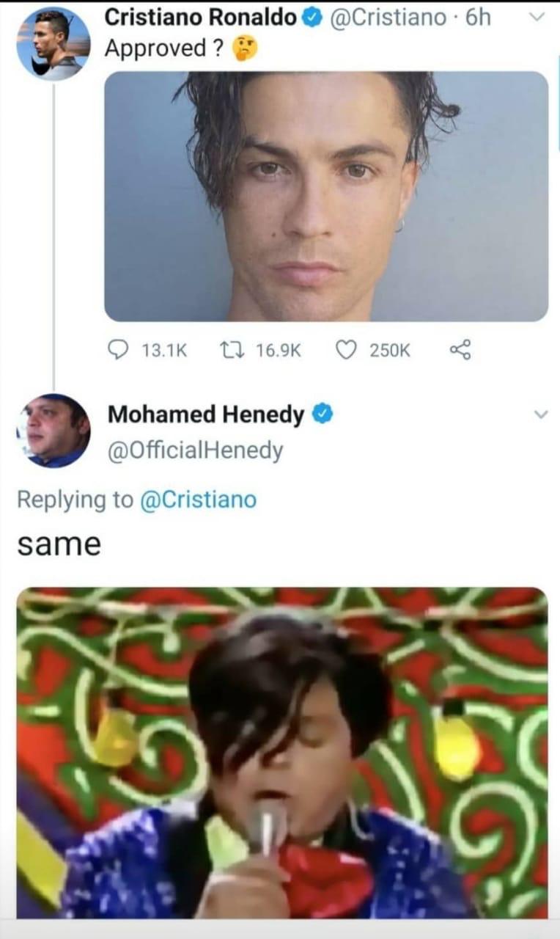The width and height of the screenshot is (560, 939).
Task: Click verified badge beside Mohamed Henedy
Action: pos(322,414)
